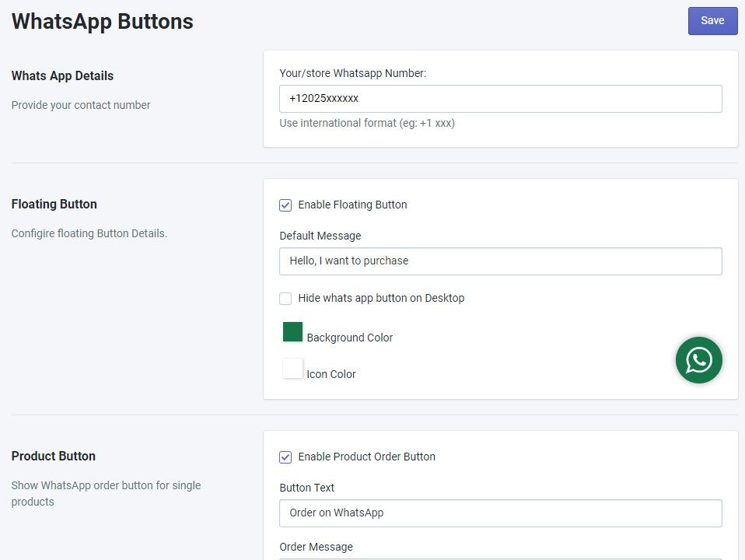Open the green Background Color swatch
Screen dimensions: 745x560
[292, 332]
